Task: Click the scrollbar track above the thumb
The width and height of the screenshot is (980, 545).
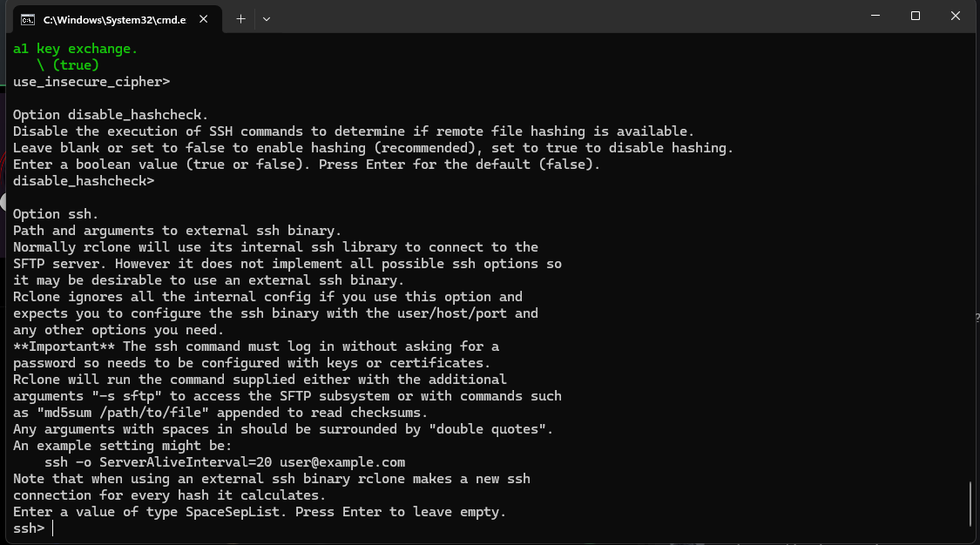Action: (971, 261)
